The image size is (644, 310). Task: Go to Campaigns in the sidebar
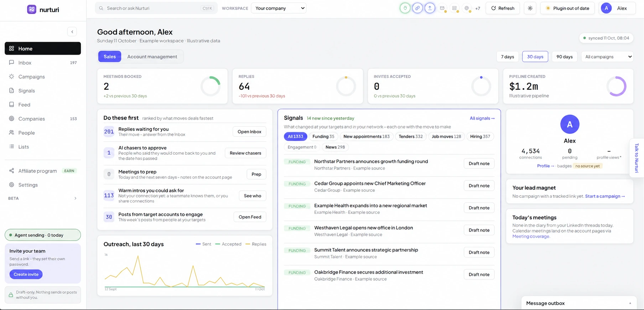coord(43,77)
